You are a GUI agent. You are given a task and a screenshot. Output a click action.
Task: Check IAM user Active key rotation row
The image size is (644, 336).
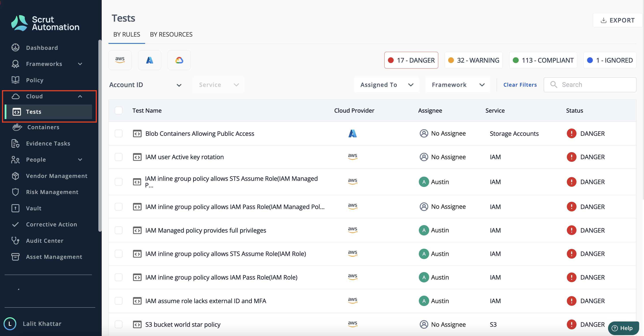pyautogui.click(x=118, y=157)
